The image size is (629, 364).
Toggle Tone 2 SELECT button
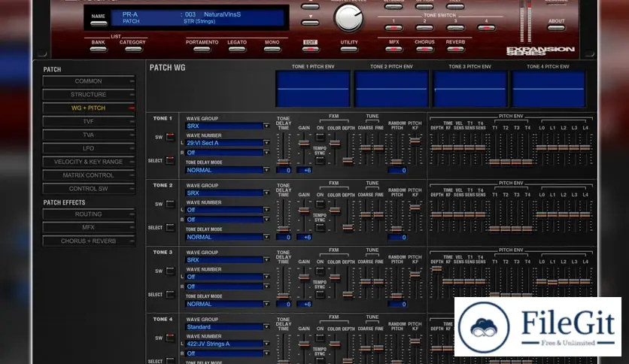tap(171, 227)
